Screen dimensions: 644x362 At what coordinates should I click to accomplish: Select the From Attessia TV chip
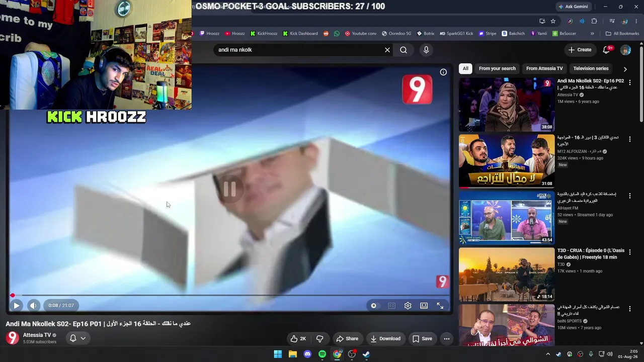(x=544, y=68)
